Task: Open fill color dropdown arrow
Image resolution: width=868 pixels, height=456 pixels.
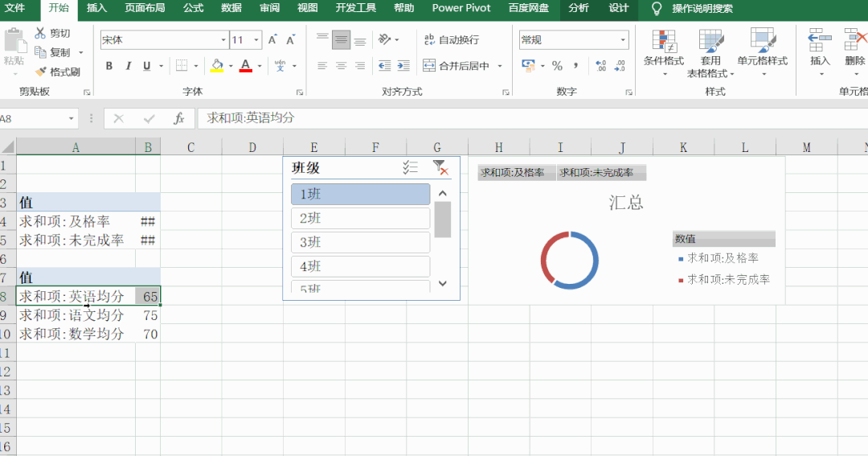Action: pos(231,66)
